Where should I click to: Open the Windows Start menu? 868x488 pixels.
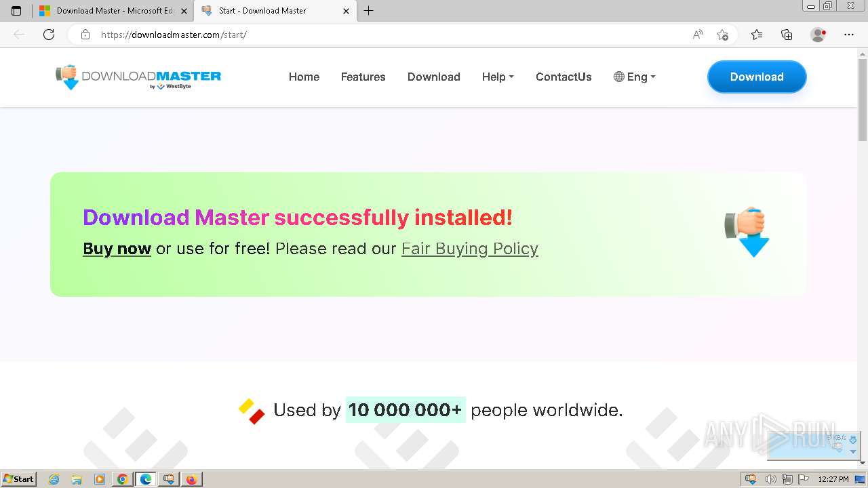point(19,479)
